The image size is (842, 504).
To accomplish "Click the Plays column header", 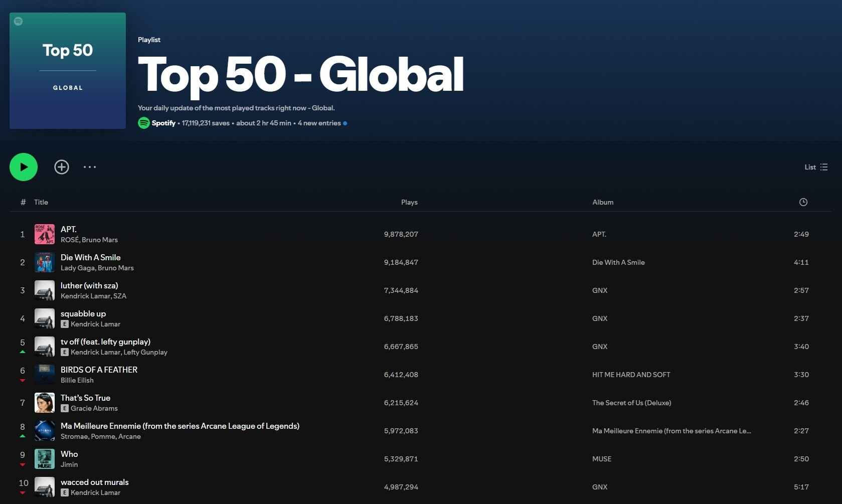I will tap(409, 202).
